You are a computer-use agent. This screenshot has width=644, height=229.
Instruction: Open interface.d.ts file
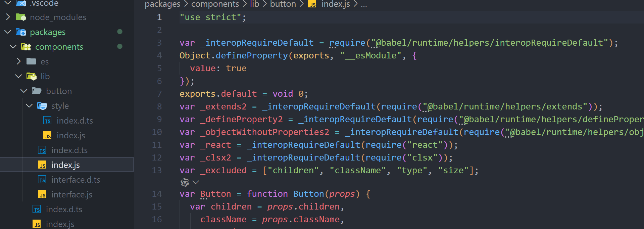point(76,180)
